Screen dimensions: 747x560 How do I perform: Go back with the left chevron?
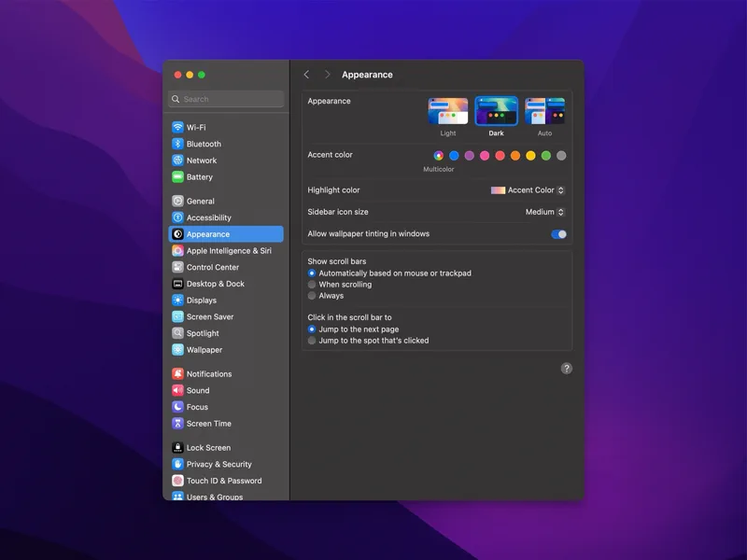[307, 75]
